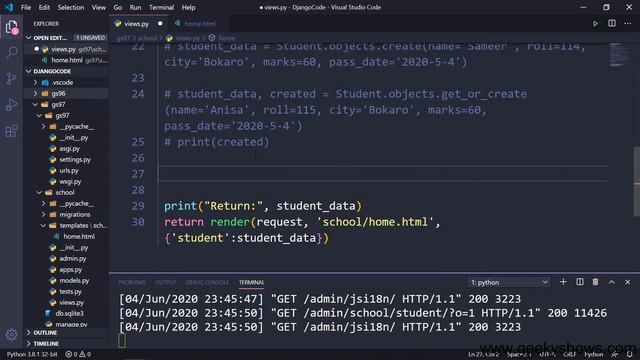Viewport: 640px width, 360px height.
Task: Open models.py in the explorer
Action: point(74,280)
